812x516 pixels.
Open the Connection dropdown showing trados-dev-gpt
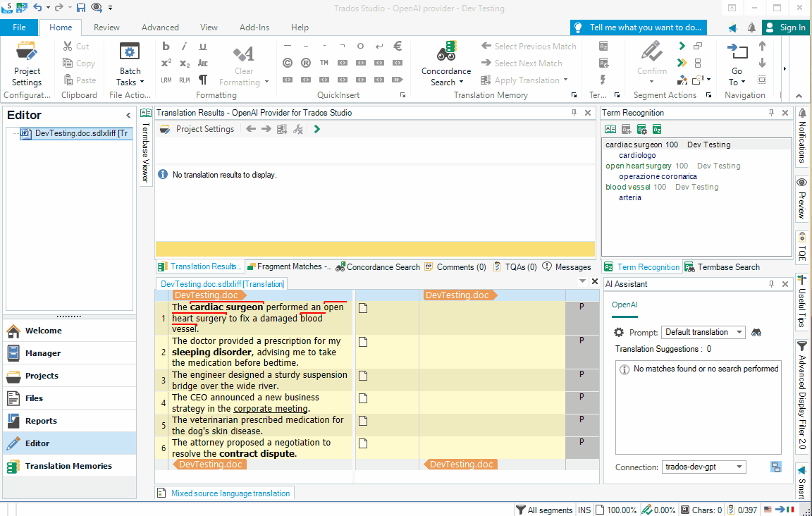pyautogui.click(x=703, y=467)
